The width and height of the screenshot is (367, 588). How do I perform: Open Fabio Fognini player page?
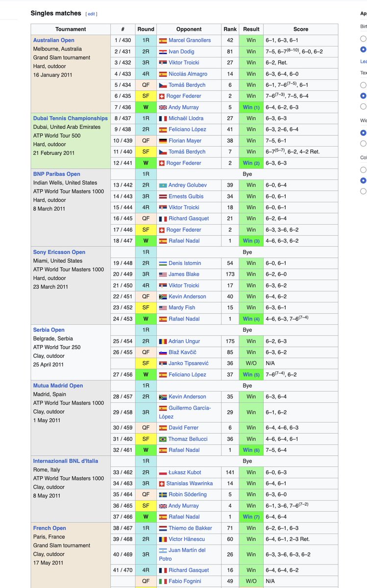point(186,581)
